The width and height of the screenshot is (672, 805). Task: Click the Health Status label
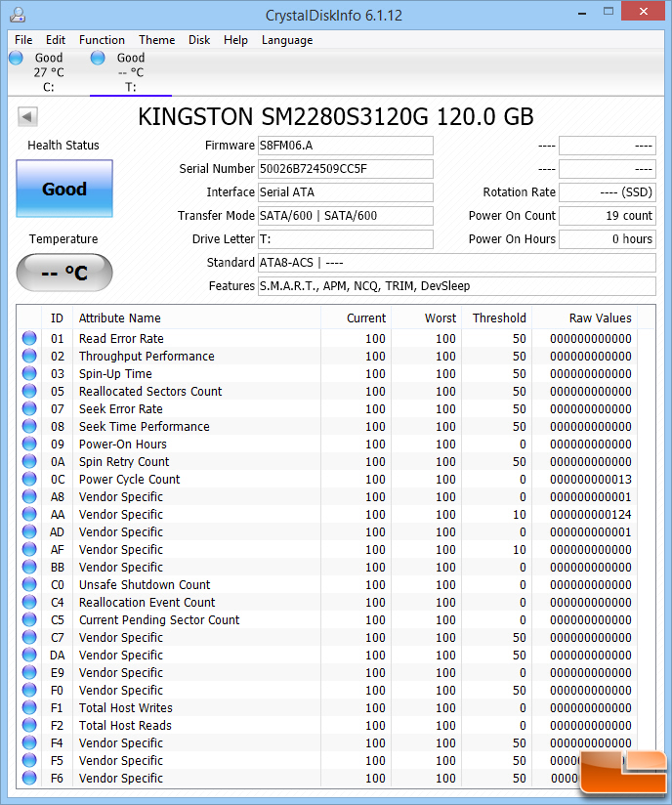[x=63, y=146]
